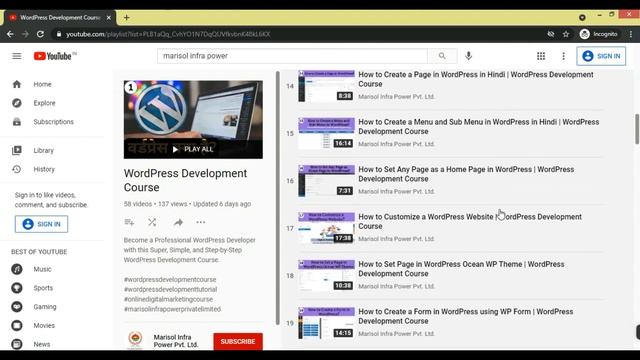Bookmark this page with the star
The image size is (640, 360).
[566, 34]
